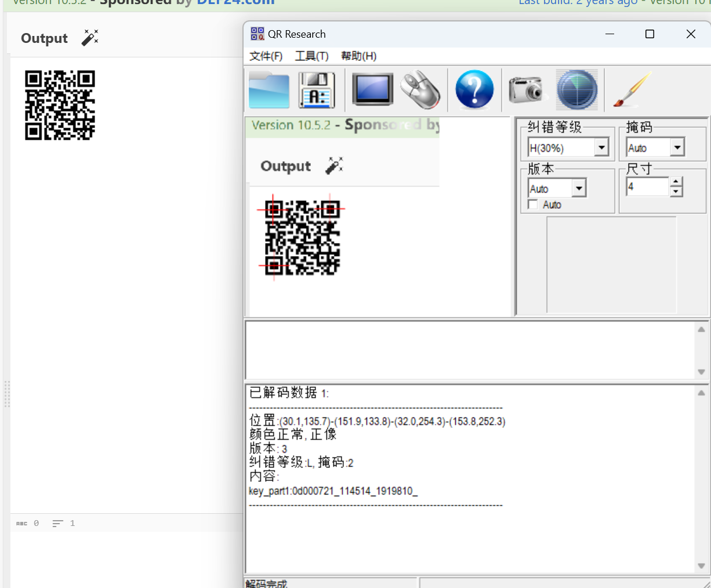Toggle the Auto checkbox under 版本
The width and height of the screenshot is (711, 588).
tap(533, 205)
